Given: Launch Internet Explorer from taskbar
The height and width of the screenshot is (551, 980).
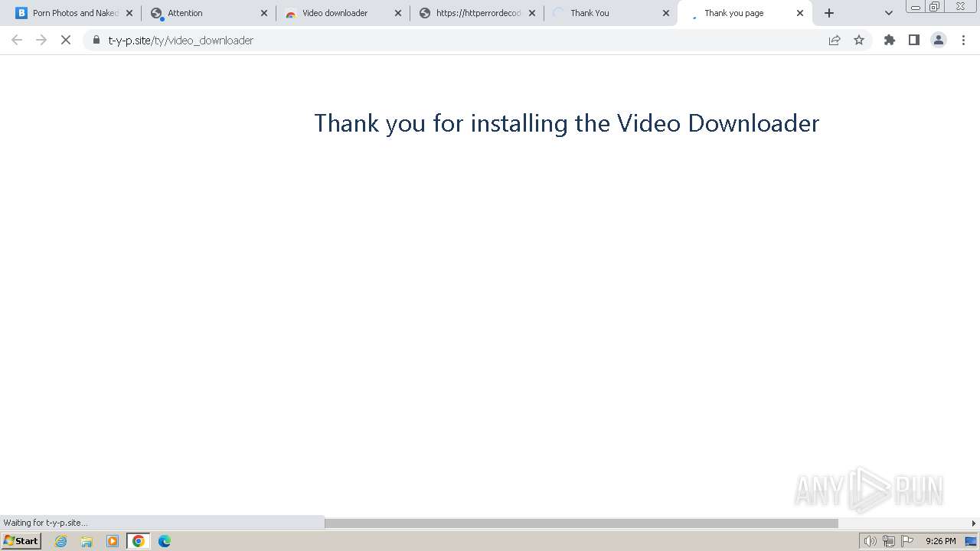Looking at the screenshot, I should [61, 541].
